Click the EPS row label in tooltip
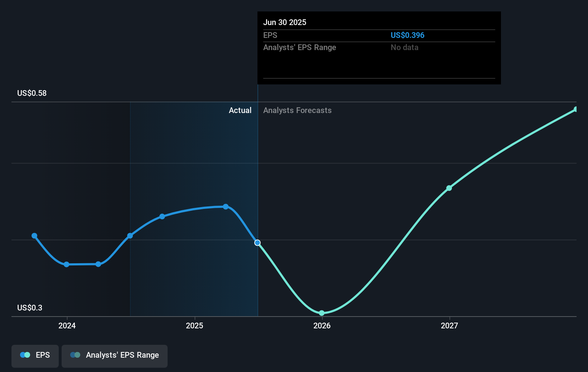 (270, 35)
